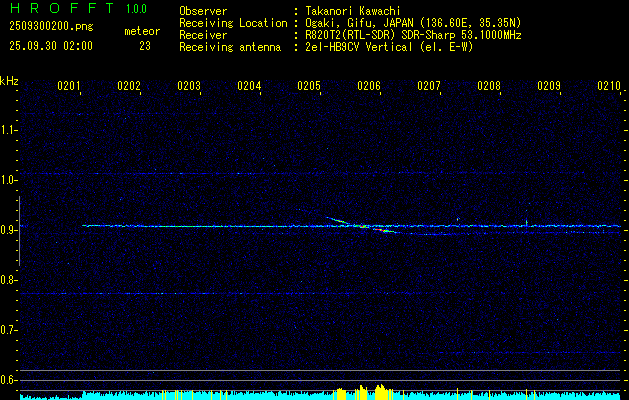Click the kHz axis unit label

9,81
